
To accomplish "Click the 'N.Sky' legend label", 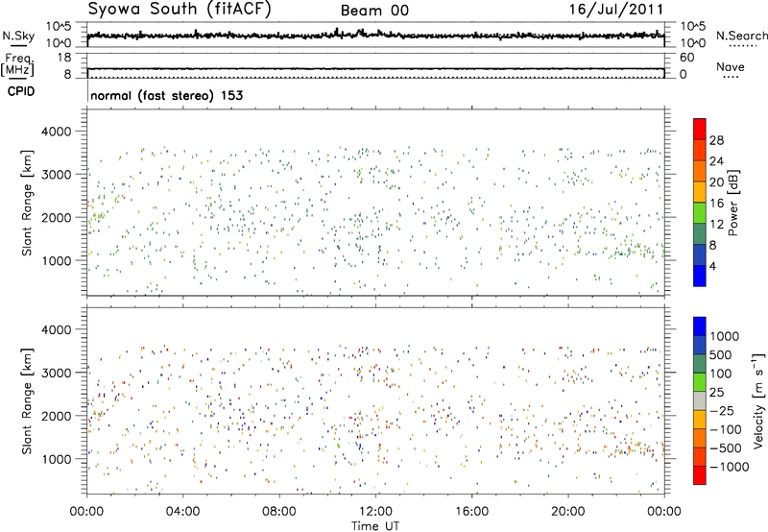I will tap(18, 36).
